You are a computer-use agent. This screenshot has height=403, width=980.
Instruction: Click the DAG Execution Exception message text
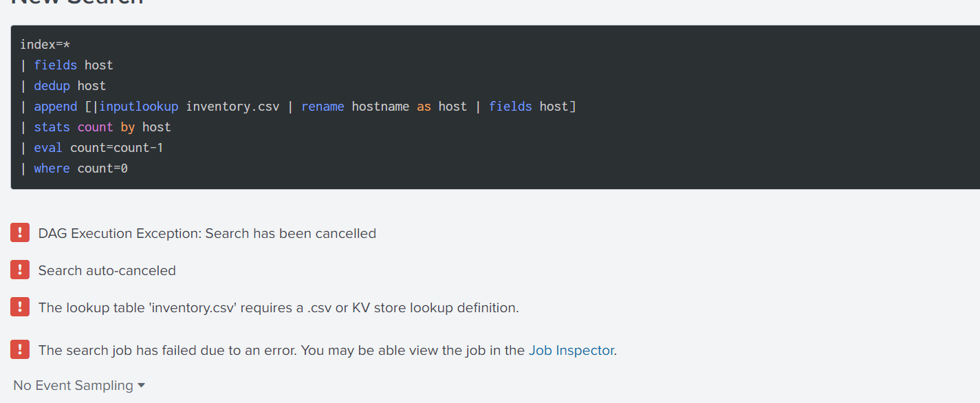pyautogui.click(x=207, y=233)
